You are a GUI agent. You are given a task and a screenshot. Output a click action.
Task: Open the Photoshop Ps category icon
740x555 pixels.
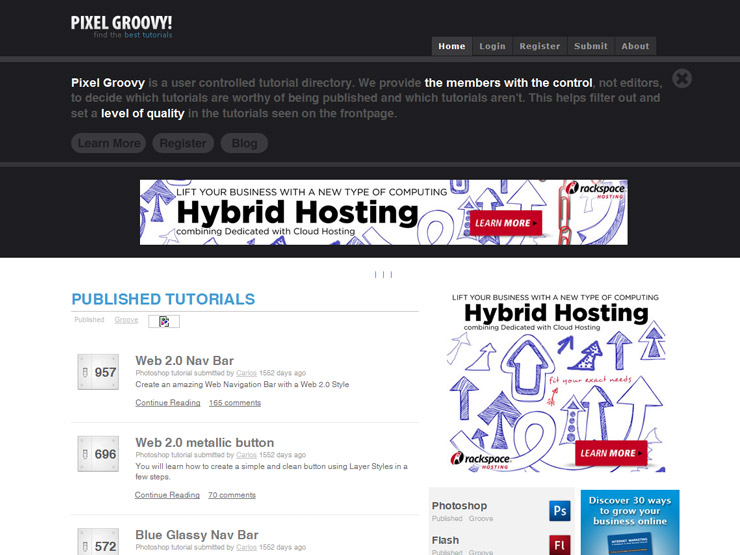pyautogui.click(x=560, y=511)
